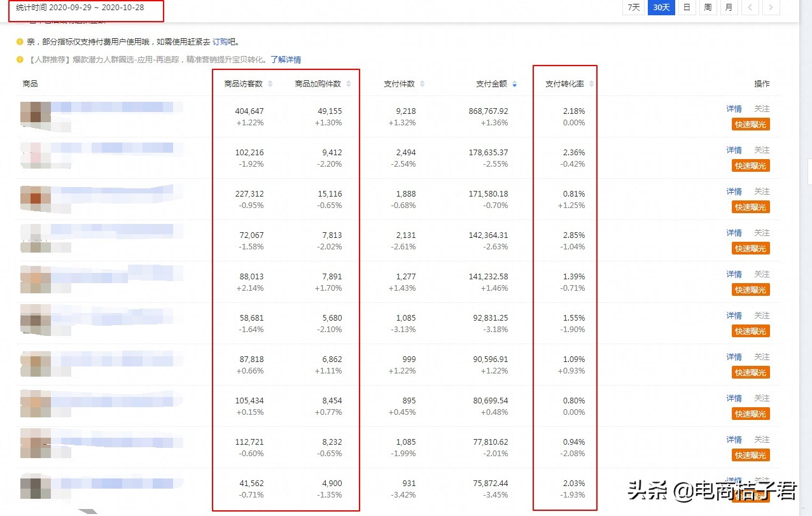Click 快速曝光 for product with 92,831.25 payment
The width and height of the screenshot is (812, 516).
click(x=750, y=331)
